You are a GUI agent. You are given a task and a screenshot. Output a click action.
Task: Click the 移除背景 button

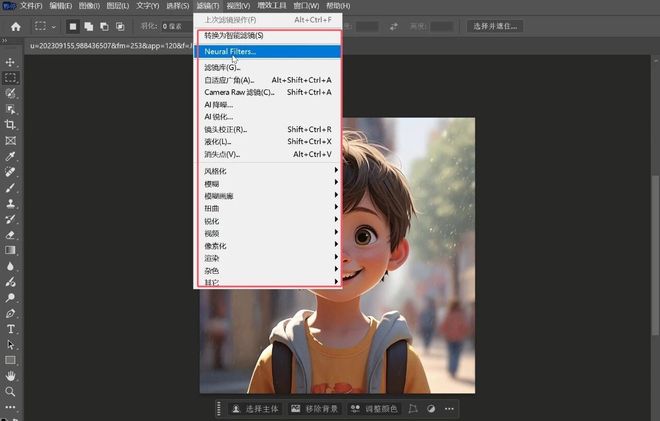(315, 409)
